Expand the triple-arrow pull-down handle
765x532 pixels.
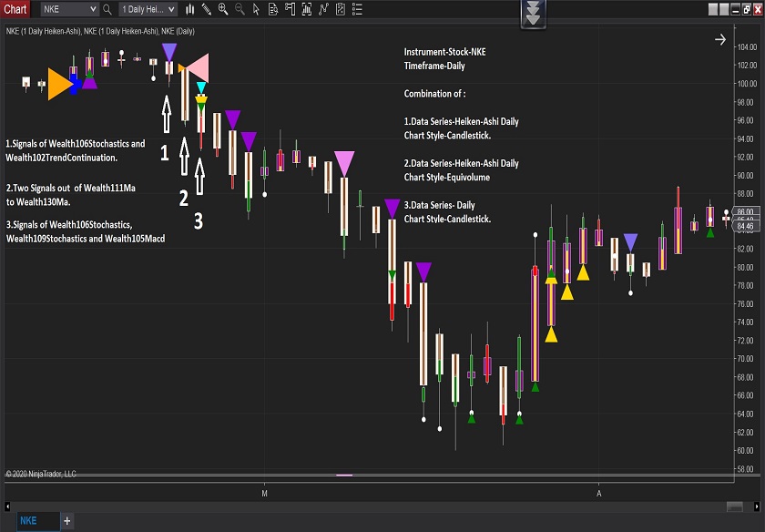pos(535,13)
